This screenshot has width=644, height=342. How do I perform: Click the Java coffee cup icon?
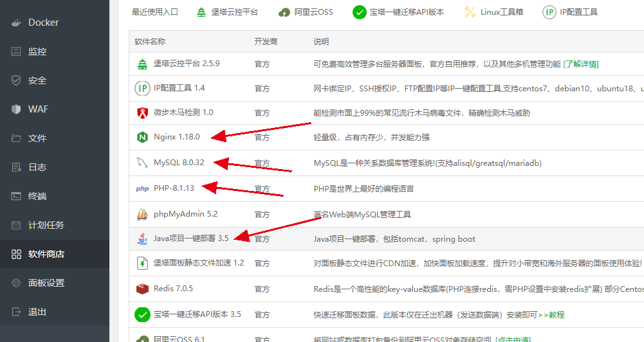tap(142, 239)
